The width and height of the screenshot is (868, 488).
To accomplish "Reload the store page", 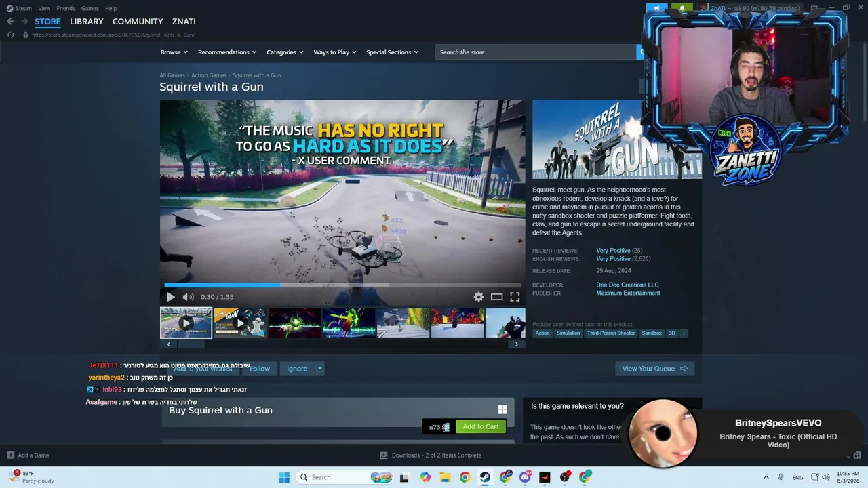I will click(11, 35).
